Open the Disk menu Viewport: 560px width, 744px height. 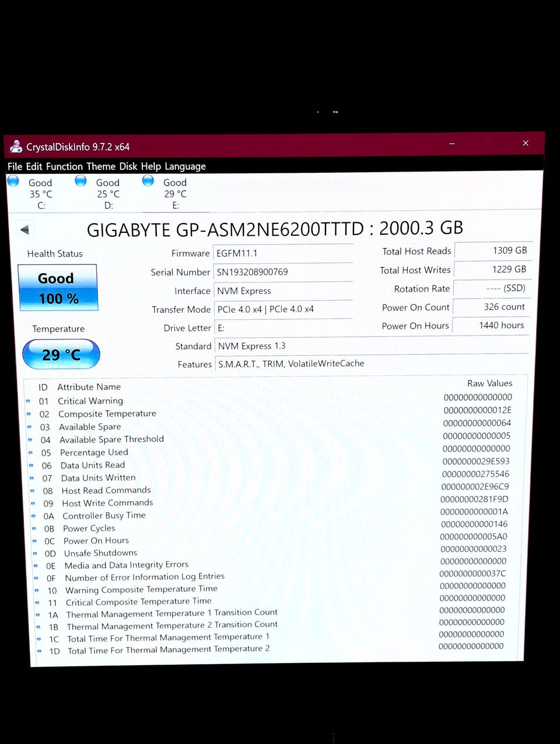(128, 166)
